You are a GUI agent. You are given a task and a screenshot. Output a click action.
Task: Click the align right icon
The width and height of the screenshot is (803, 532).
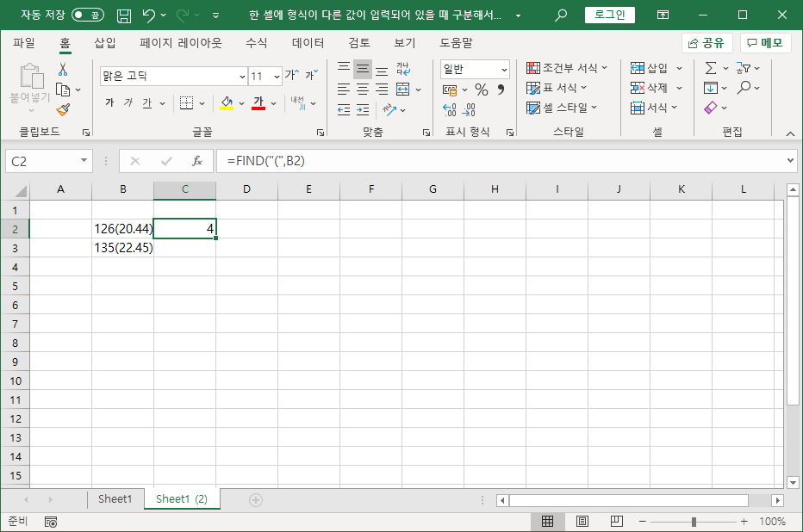click(382, 90)
